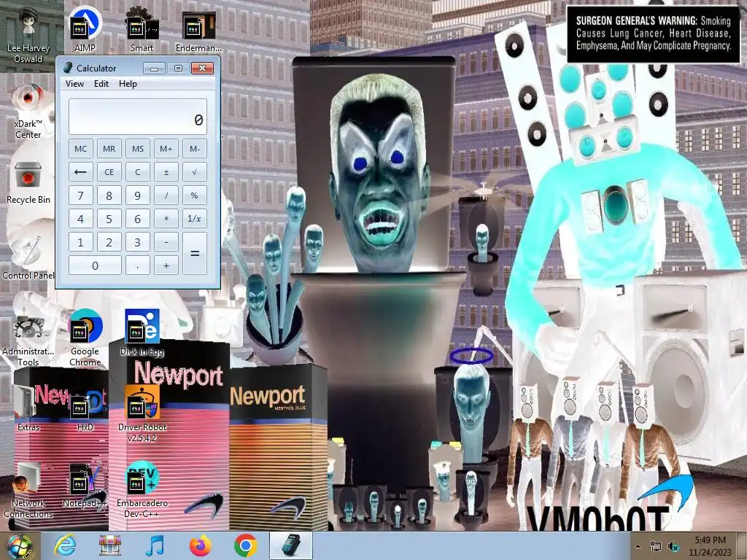Click the calculator display field

click(138, 117)
